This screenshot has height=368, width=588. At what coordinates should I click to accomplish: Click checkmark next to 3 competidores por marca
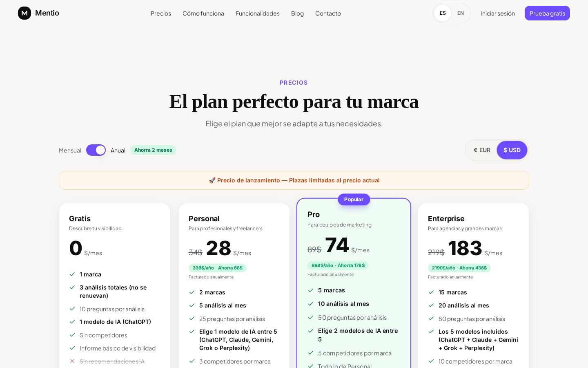pos(192,361)
